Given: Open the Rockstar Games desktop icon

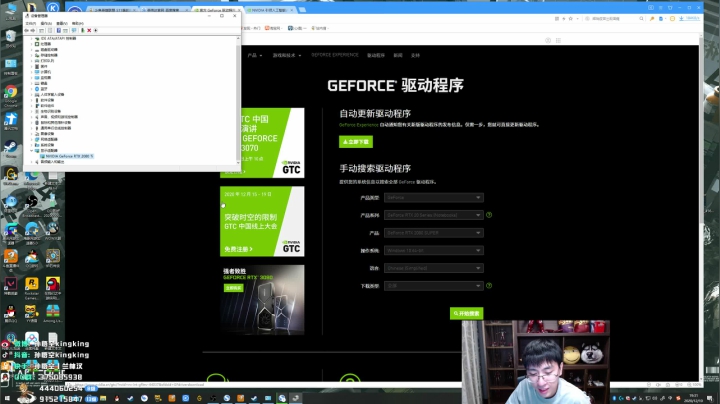Looking at the screenshot, I should (x=32, y=288).
